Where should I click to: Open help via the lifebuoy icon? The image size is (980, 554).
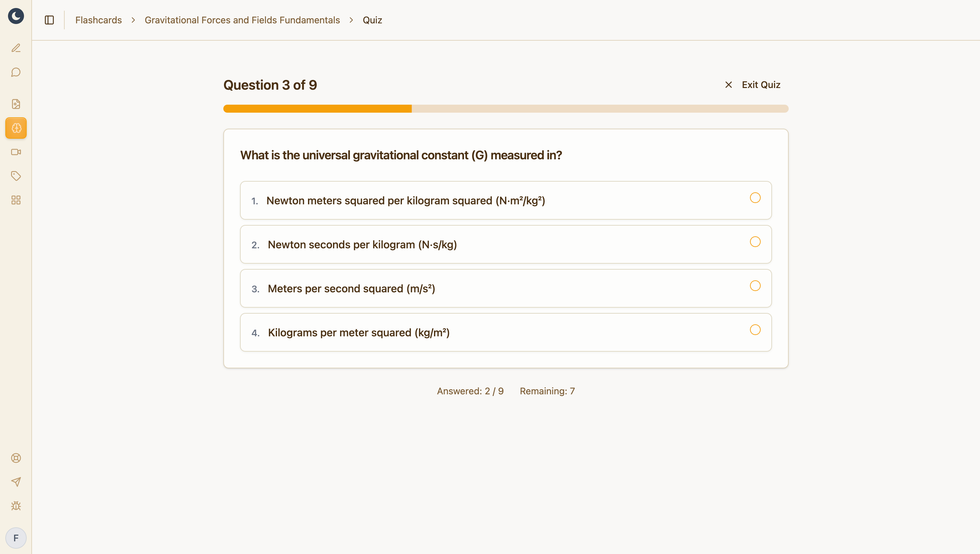pos(16,458)
